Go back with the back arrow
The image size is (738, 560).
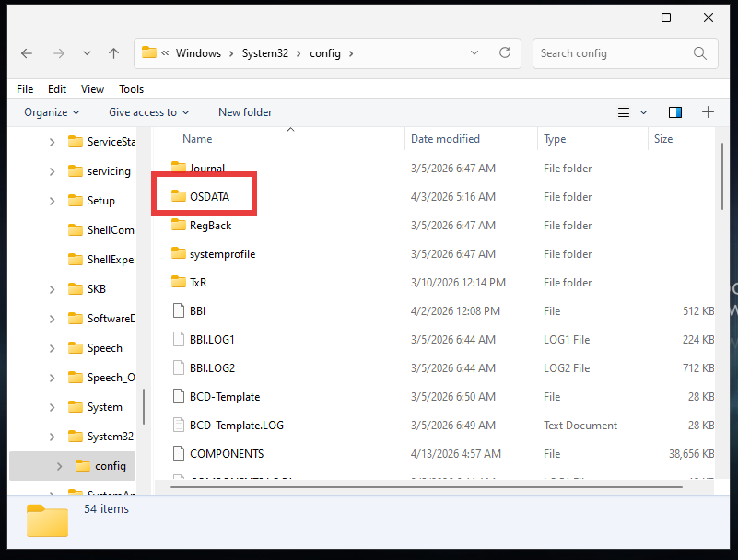(x=27, y=53)
